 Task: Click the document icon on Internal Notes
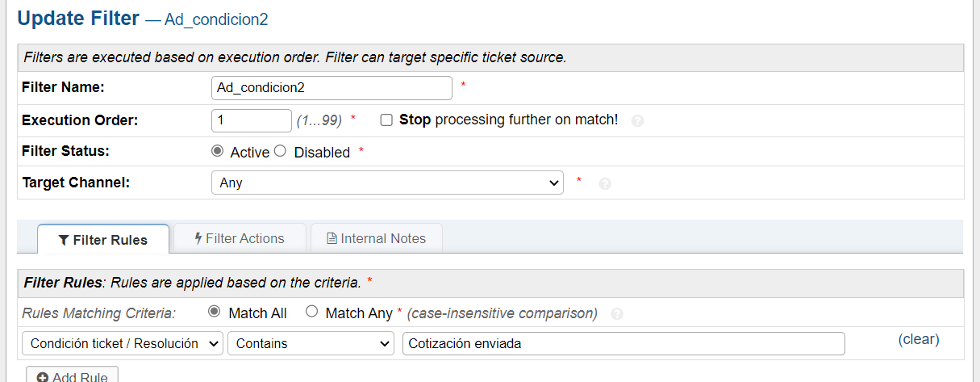331,238
